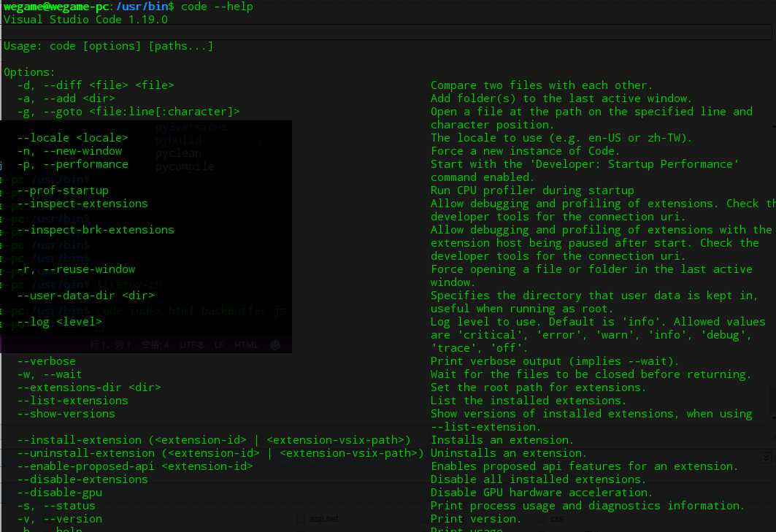This screenshot has height=532, width=776.
Task: Click 'The locale to use (e.g. en-US or zh-TW).'
Action: [x=561, y=138]
